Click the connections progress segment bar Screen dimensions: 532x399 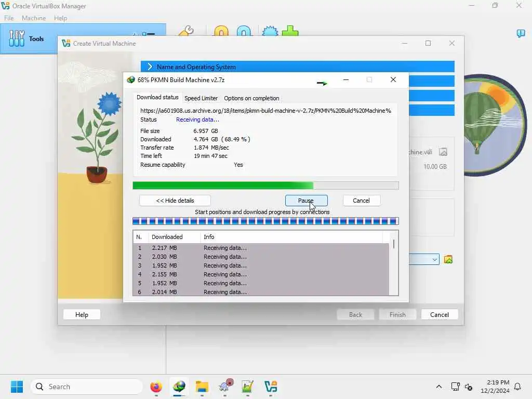(265, 221)
